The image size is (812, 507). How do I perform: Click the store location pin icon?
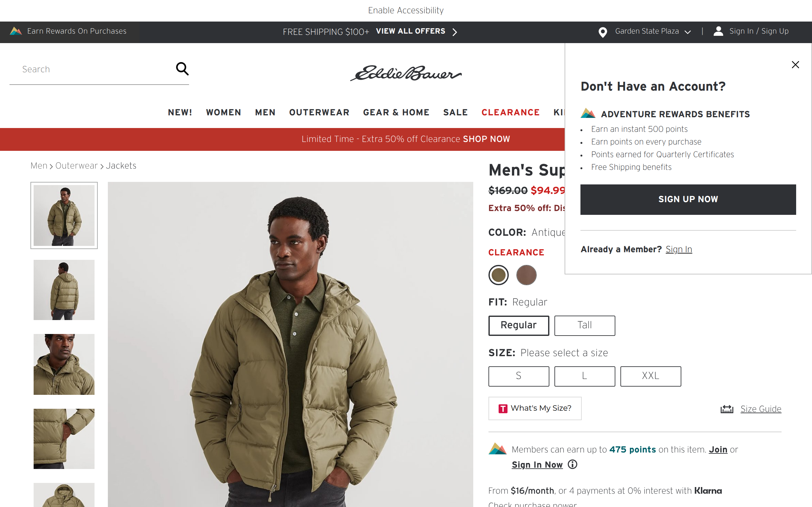coord(603,32)
